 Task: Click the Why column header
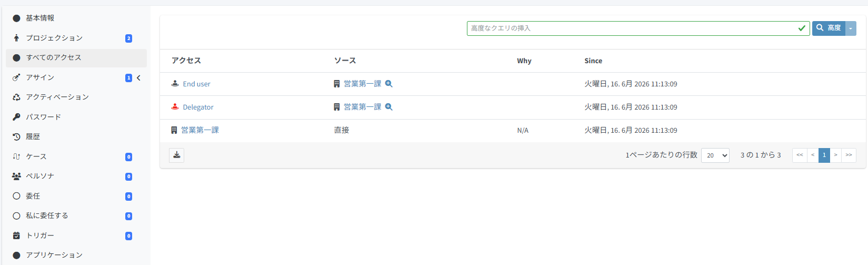tap(524, 61)
